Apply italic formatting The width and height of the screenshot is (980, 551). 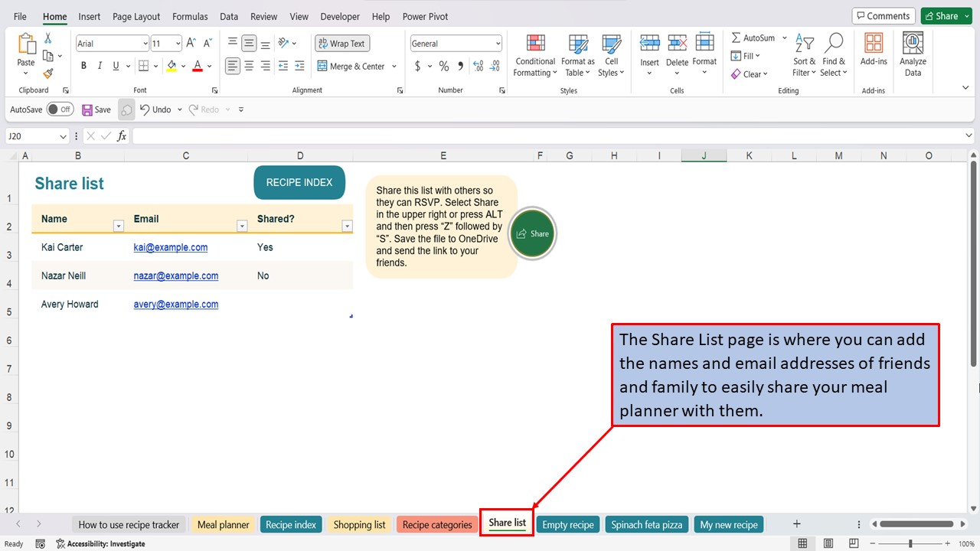(x=100, y=66)
